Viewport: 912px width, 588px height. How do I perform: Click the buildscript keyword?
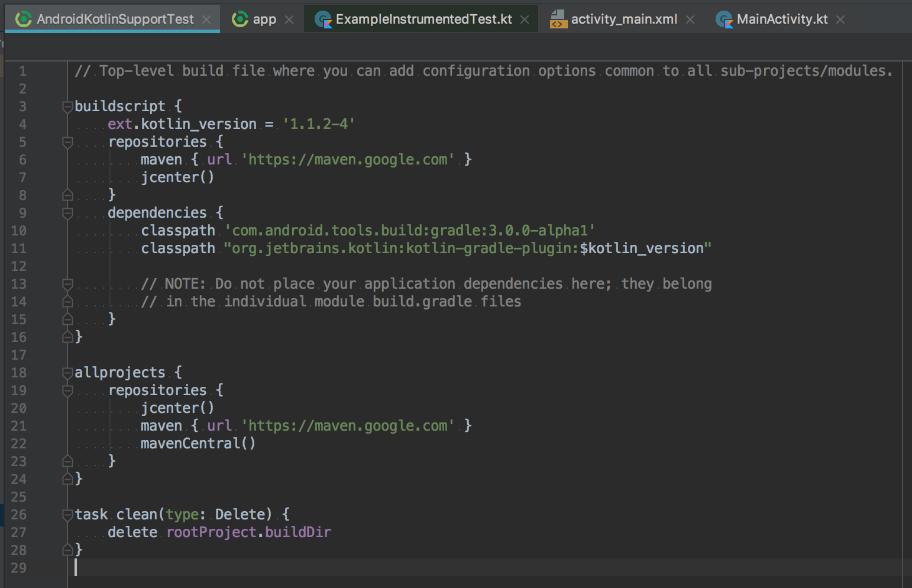pyautogui.click(x=120, y=106)
